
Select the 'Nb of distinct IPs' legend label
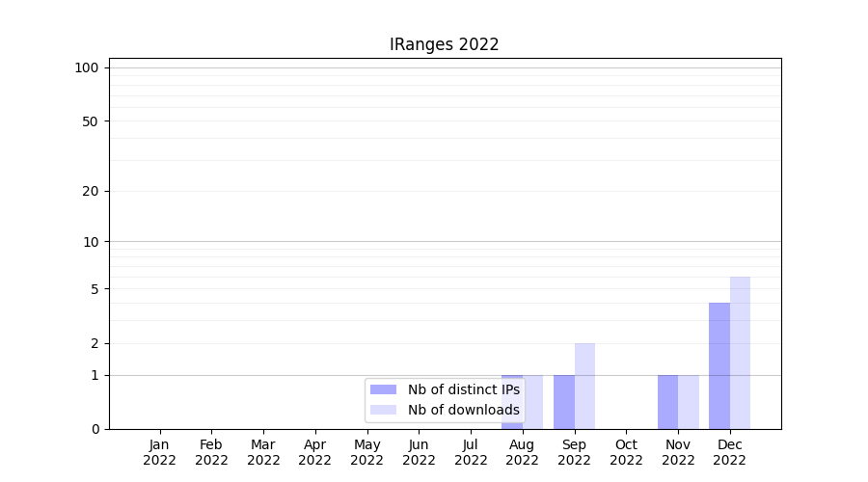[x=463, y=389]
